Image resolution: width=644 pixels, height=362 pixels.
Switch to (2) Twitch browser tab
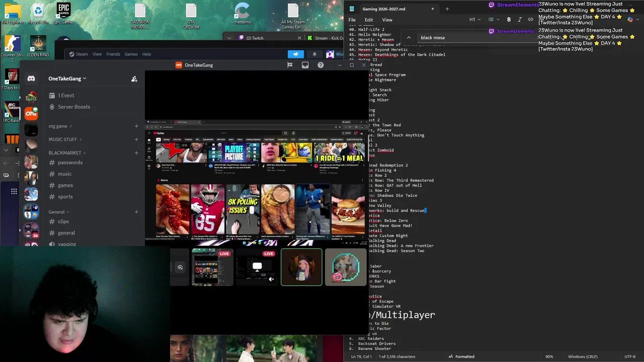point(270,38)
